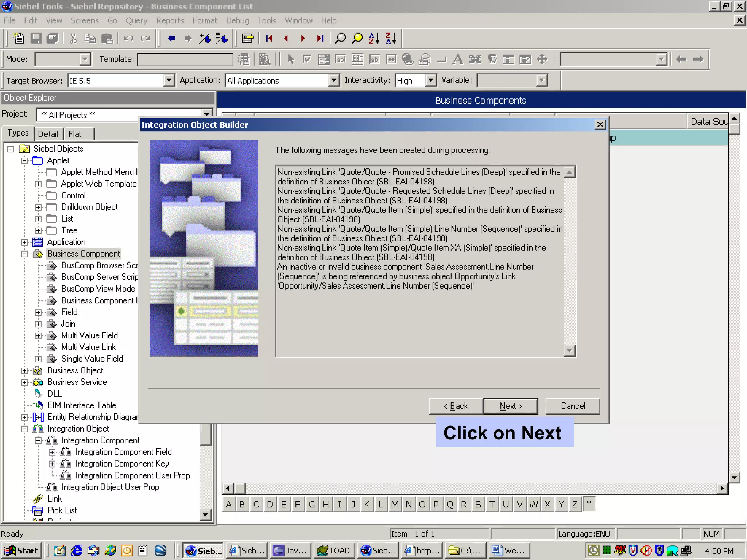Open the Interactivity dropdown
The height and width of the screenshot is (560, 747).
[431, 81]
